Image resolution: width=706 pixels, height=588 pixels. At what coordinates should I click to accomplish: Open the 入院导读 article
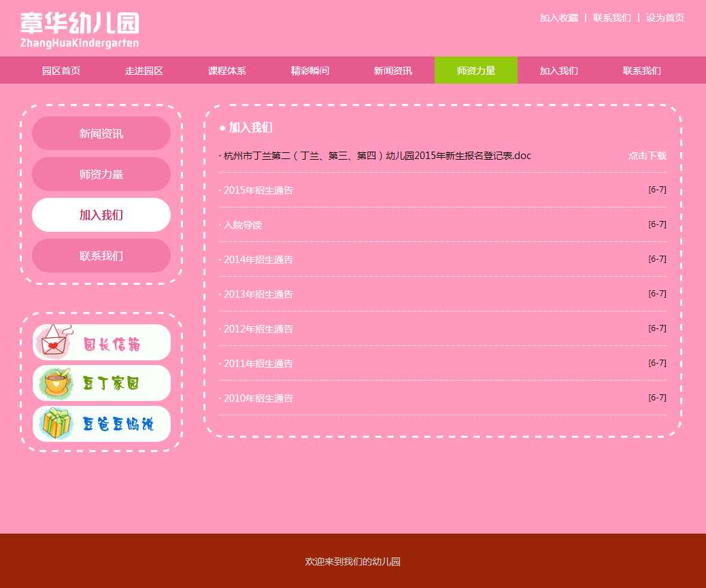(x=243, y=225)
